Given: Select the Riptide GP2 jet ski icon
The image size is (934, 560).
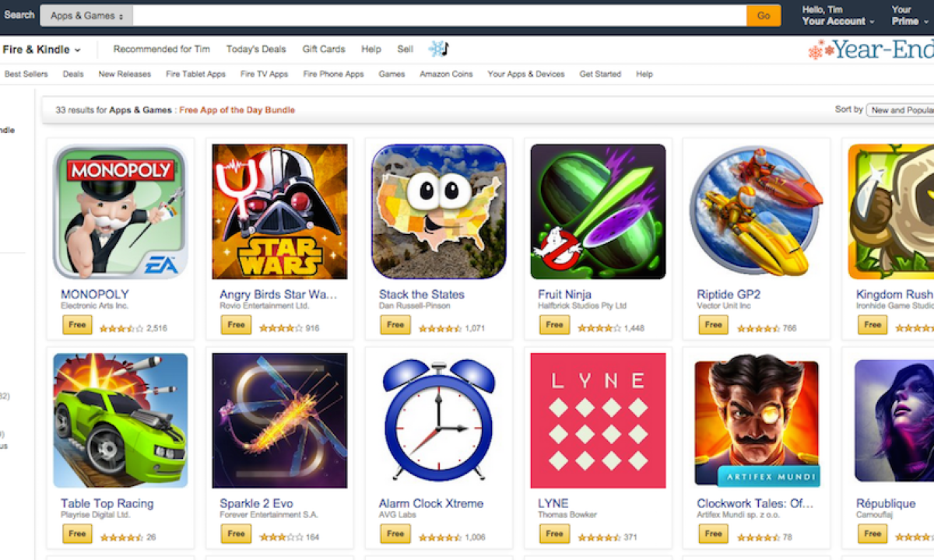Looking at the screenshot, I should click(x=757, y=212).
